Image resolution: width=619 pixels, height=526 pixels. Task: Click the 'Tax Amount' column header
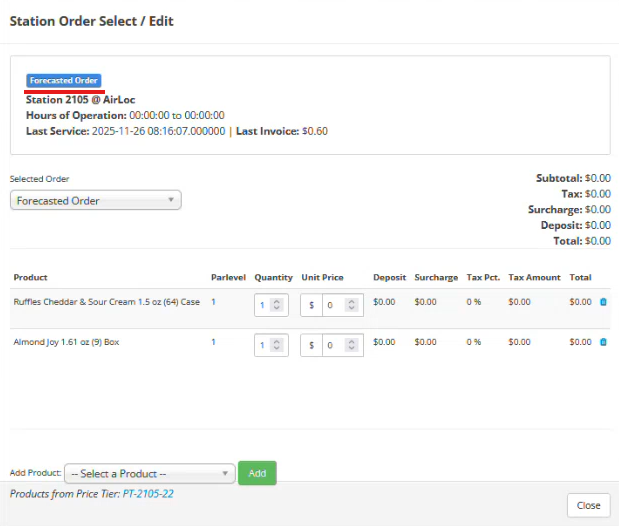(x=535, y=277)
